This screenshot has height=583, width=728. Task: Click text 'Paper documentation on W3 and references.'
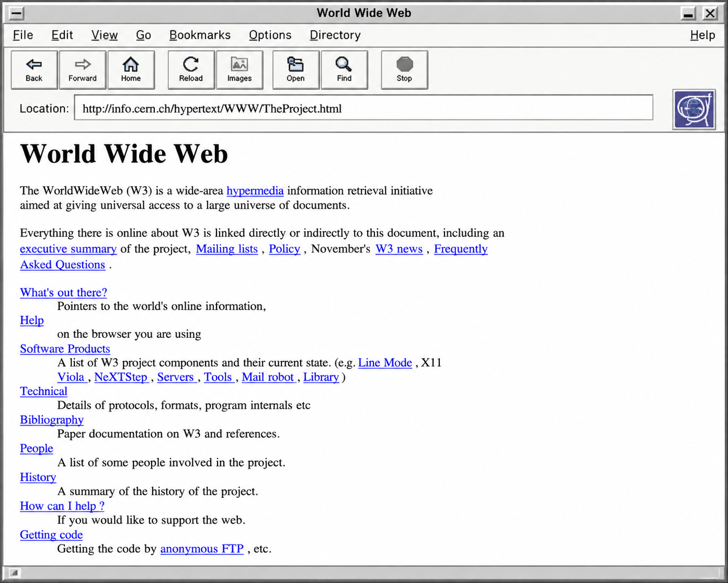168,434
